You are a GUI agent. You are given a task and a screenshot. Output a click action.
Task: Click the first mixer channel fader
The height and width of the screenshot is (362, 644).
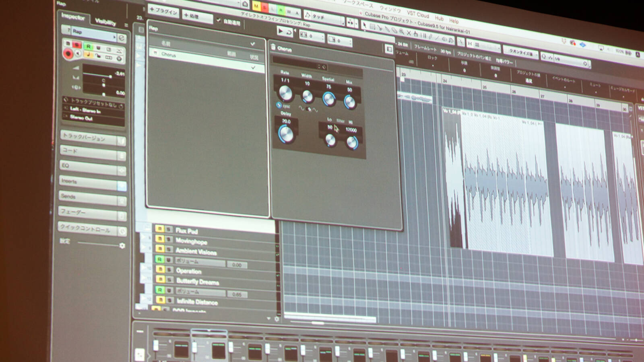coord(156,345)
